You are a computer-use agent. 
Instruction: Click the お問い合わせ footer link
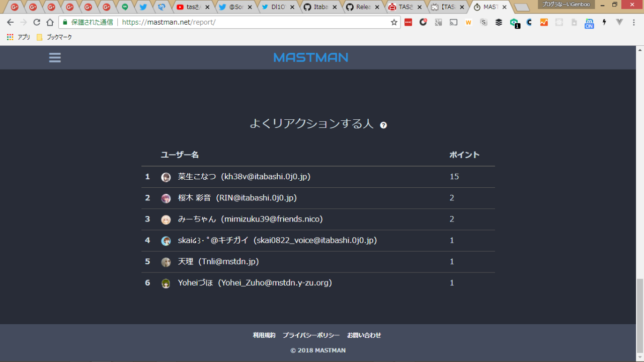click(364, 335)
